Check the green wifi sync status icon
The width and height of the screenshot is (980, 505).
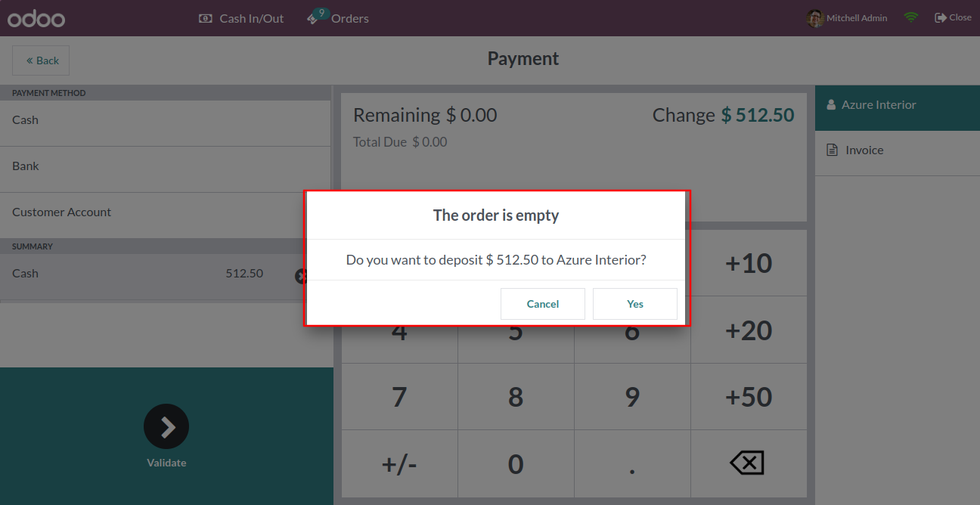[911, 17]
